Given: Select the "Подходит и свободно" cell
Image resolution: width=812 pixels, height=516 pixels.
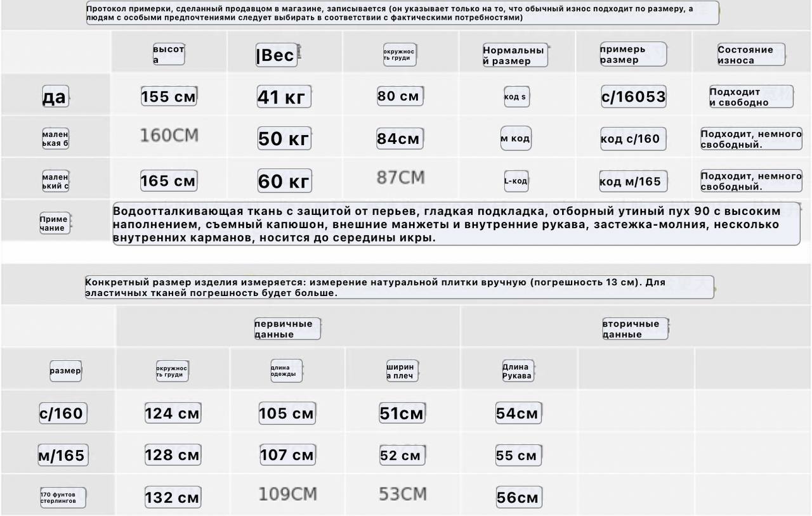Looking at the screenshot, I should 751,97.
